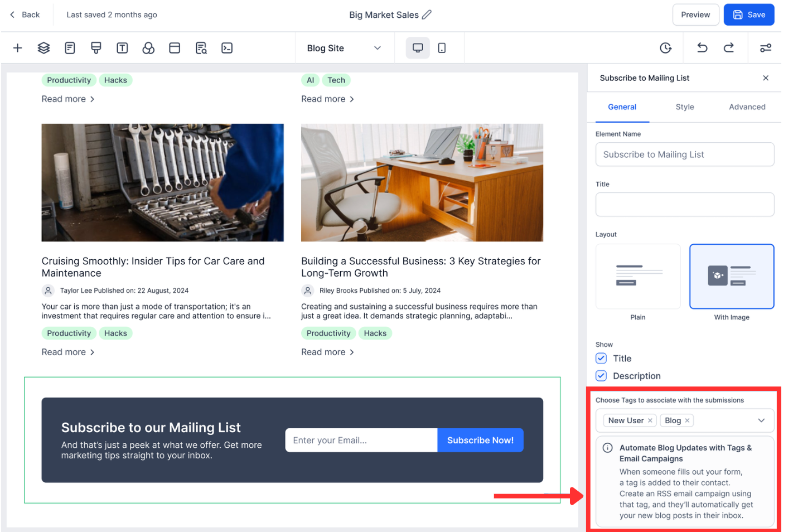This screenshot has height=532, width=793.
Task: Open the Blog Site page dropdown
Action: pos(344,48)
